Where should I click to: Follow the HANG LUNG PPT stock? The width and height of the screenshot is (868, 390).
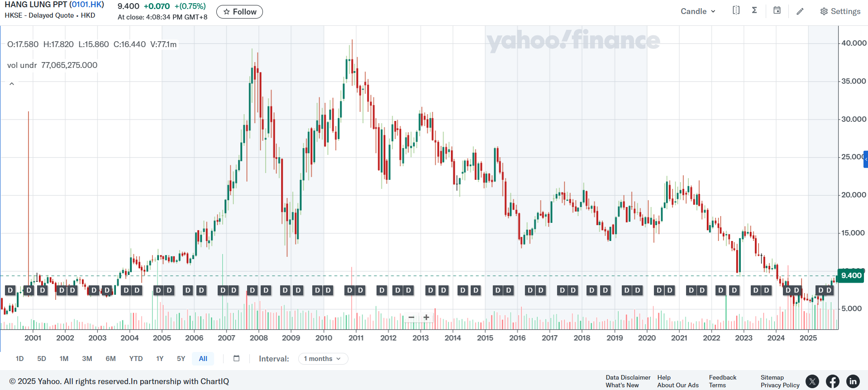pos(239,12)
